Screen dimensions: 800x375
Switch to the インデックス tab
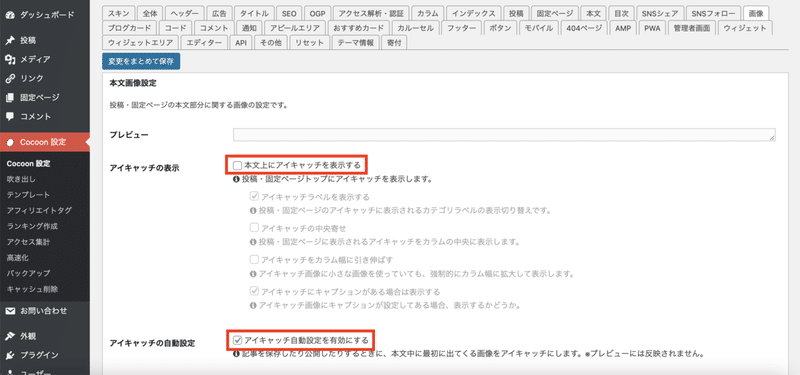point(473,13)
